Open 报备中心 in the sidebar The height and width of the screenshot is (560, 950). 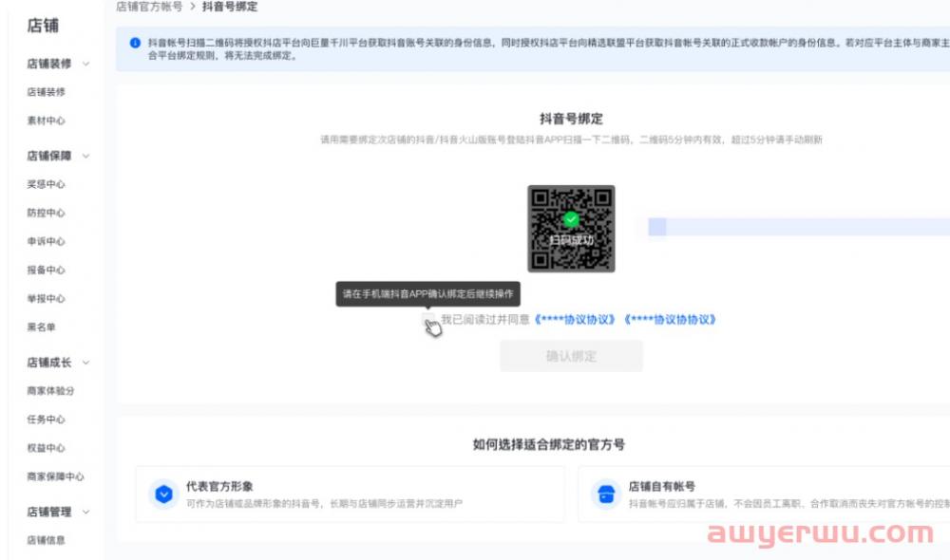click(46, 270)
